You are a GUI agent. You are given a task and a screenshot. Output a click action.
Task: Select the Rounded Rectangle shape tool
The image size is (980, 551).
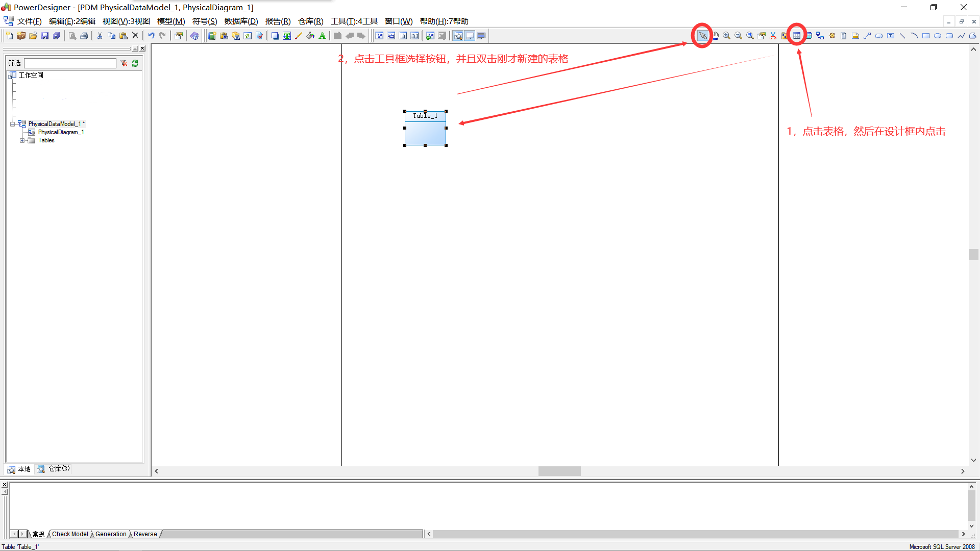tap(949, 36)
